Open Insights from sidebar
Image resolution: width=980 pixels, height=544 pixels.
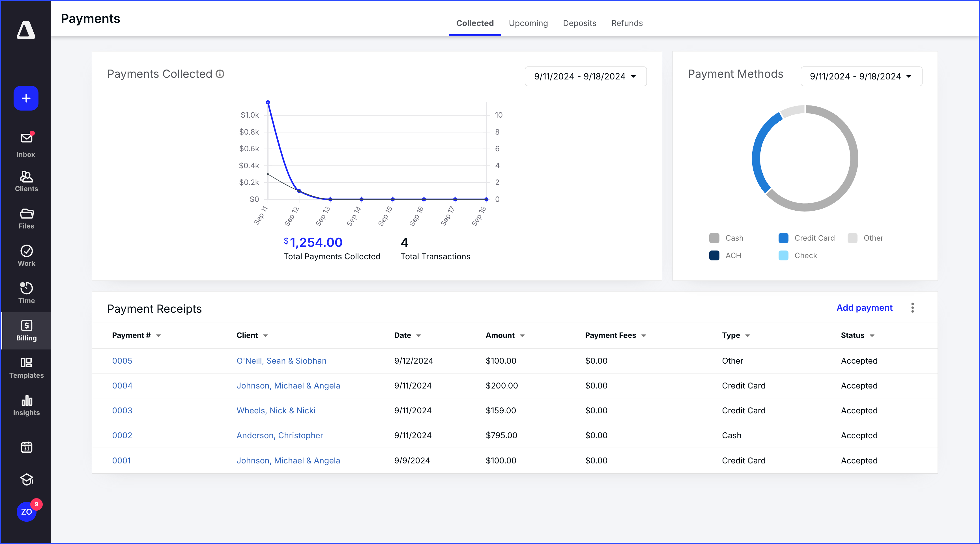click(x=26, y=405)
